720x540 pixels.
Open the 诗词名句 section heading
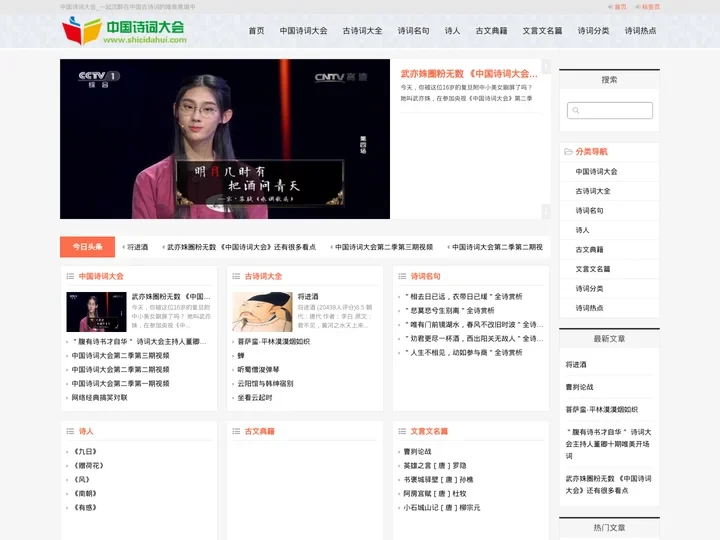[425, 276]
